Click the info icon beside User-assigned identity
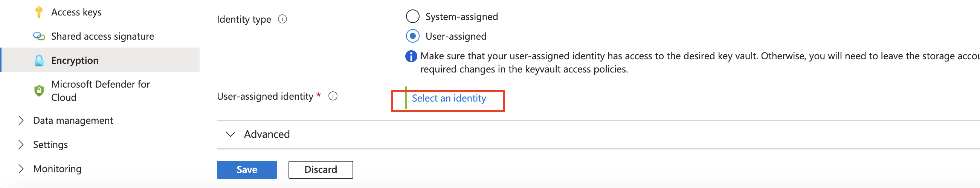980x188 pixels. pyautogui.click(x=333, y=96)
